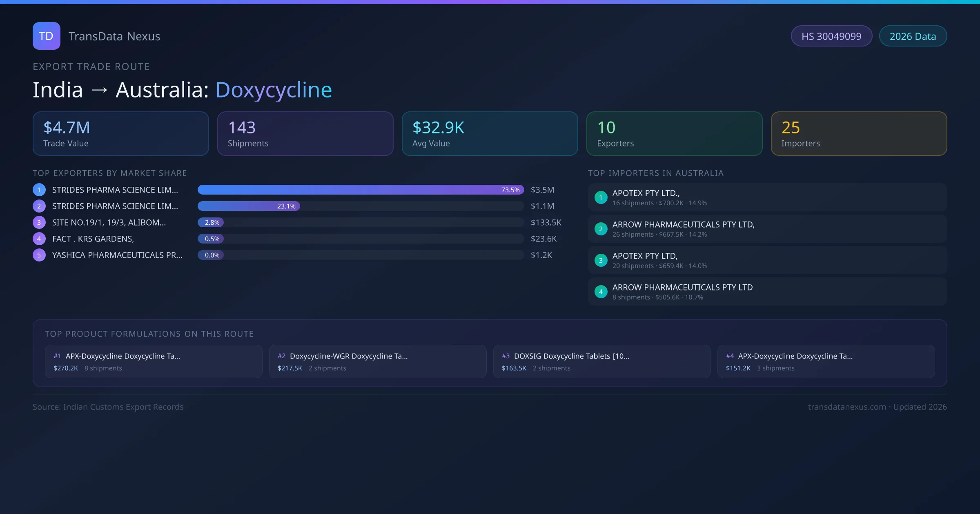This screenshot has height=514, width=980.
Task: Select rank badge 5 for YASHICA PHARMACEUTICALS
Action: [x=39, y=255]
